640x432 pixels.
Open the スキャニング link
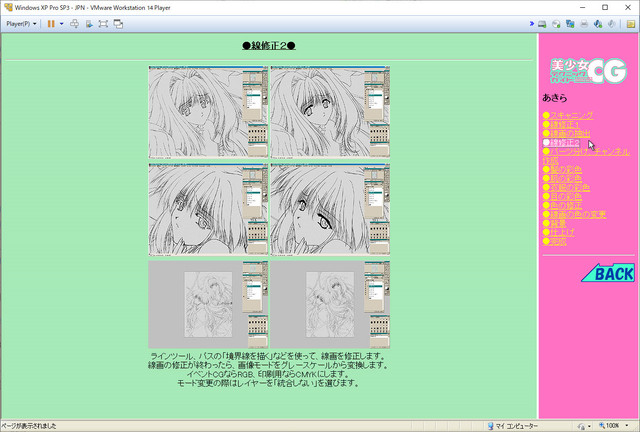coord(568,116)
